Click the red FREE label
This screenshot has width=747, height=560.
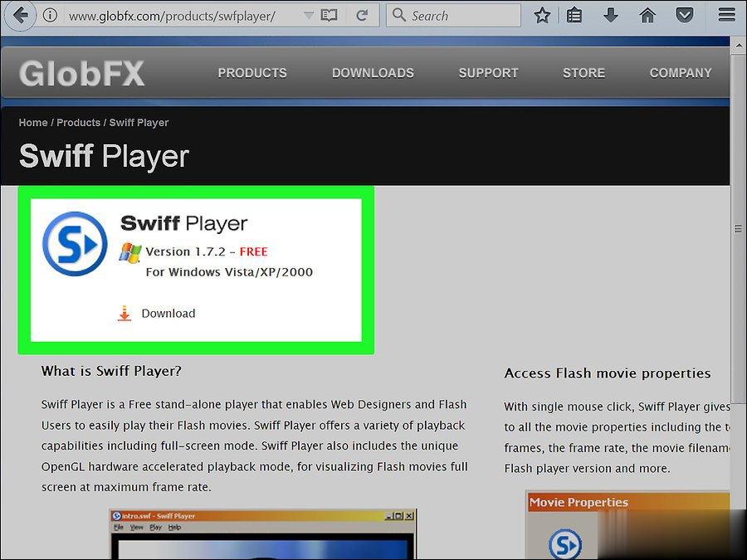click(x=253, y=251)
